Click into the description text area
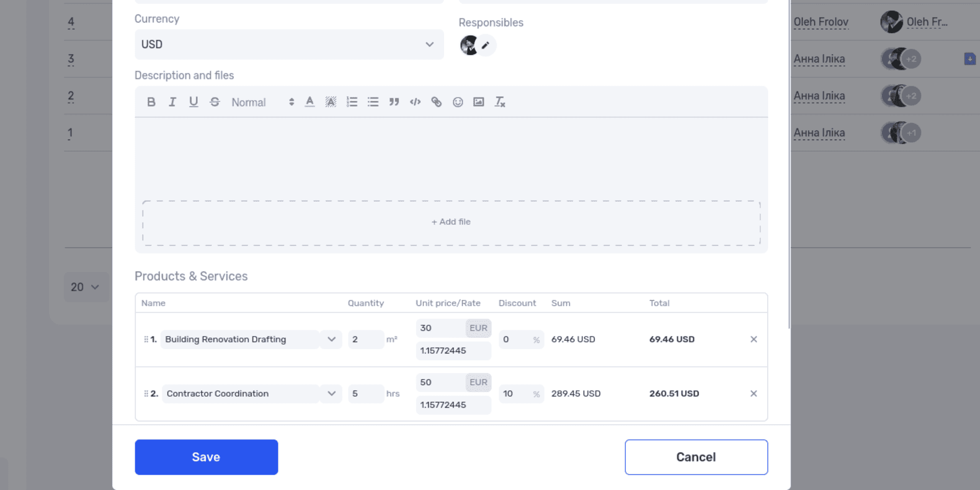980x490 pixels. pyautogui.click(x=451, y=158)
